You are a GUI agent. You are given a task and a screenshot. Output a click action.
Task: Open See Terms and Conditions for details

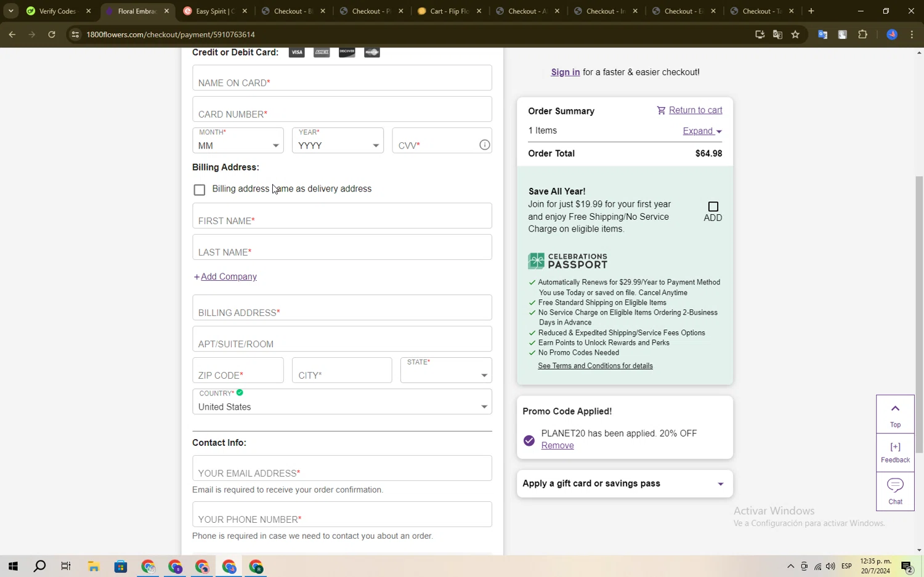pyautogui.click(x=595, y=366)
